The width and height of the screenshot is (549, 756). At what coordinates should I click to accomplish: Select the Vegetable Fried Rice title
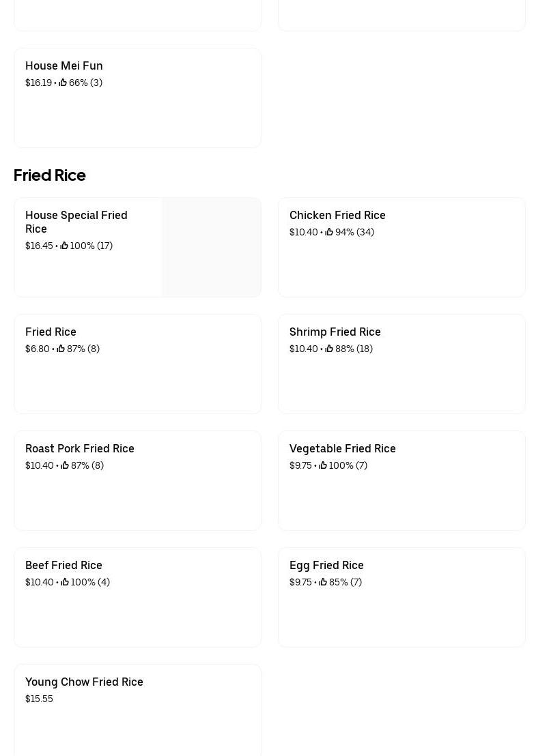[x=342, y=448]
